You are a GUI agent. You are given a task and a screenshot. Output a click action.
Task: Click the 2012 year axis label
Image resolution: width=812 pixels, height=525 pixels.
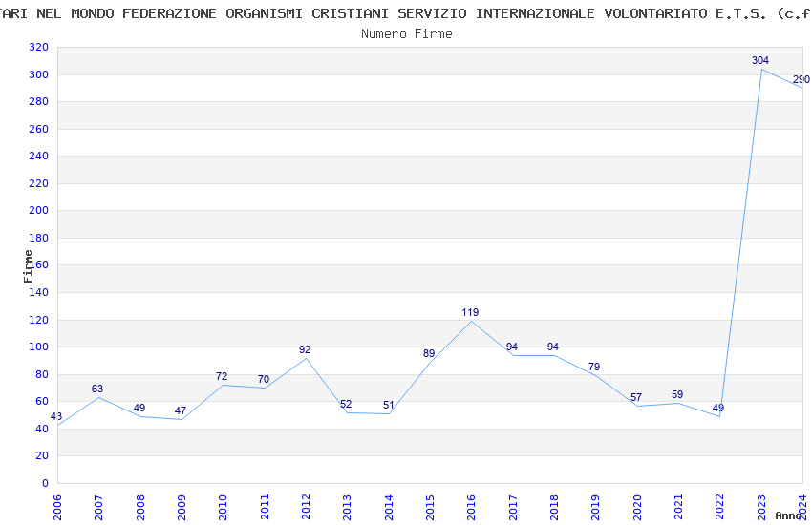[x=306, y=506]
